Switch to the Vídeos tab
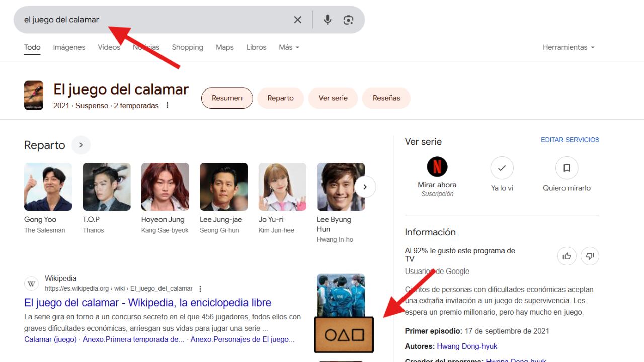This screenshot has height=362, width=644. coord(109,47)
